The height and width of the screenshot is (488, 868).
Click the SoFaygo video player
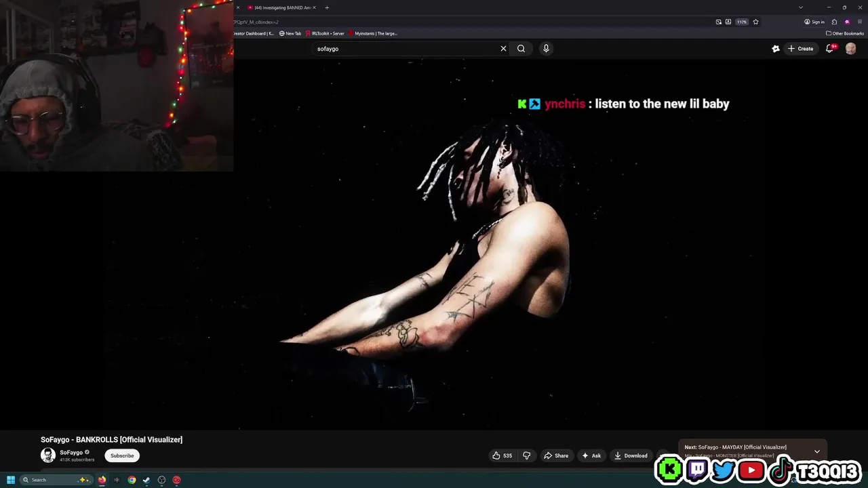(434, 244)
